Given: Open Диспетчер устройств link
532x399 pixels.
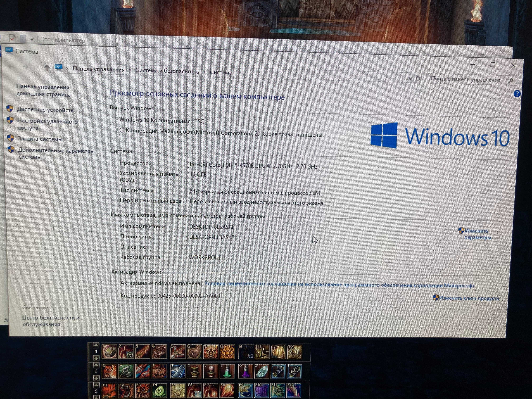Looking at the screenshot, I should click(x=45, y=110).
